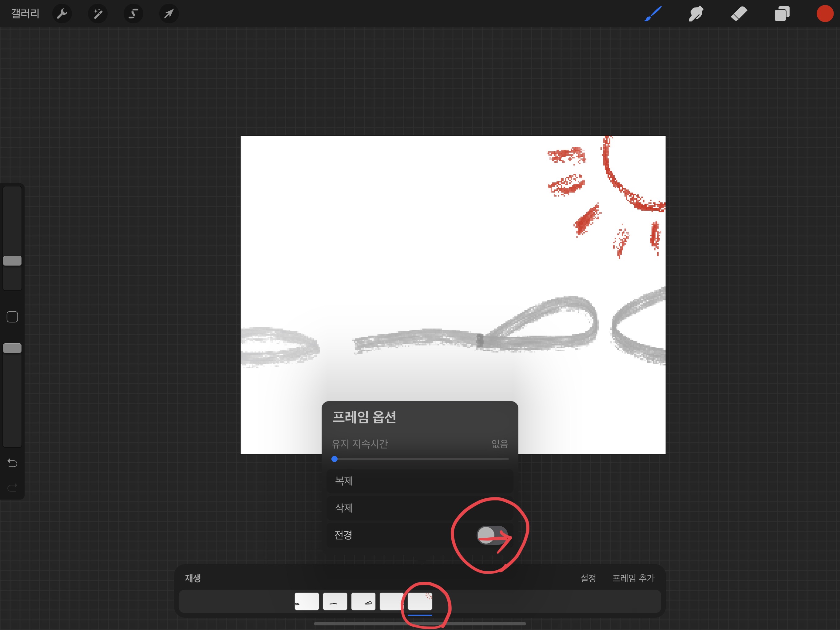Return to 갤러리 gallery

[x=25, y=14]
